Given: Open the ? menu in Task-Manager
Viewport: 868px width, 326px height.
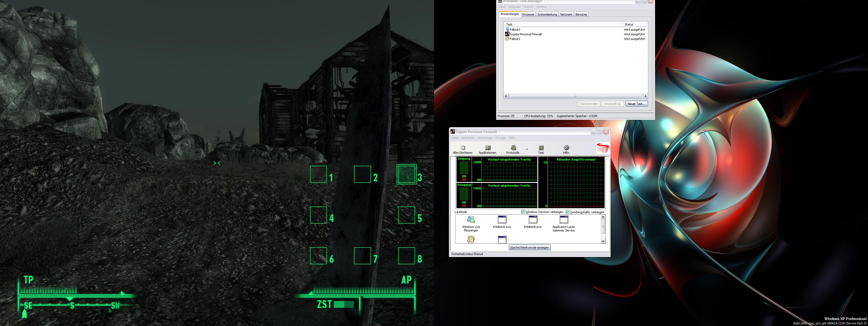Looking at the screenshot, I should coord(551,7).
